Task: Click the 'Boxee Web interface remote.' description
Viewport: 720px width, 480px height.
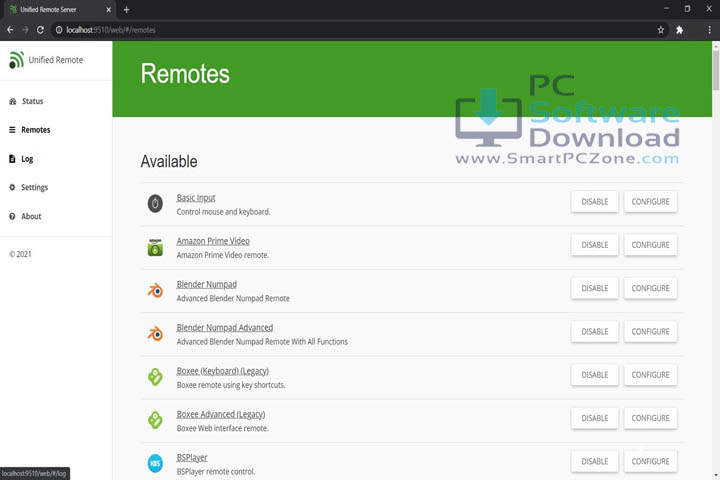Action: (223, 428)
